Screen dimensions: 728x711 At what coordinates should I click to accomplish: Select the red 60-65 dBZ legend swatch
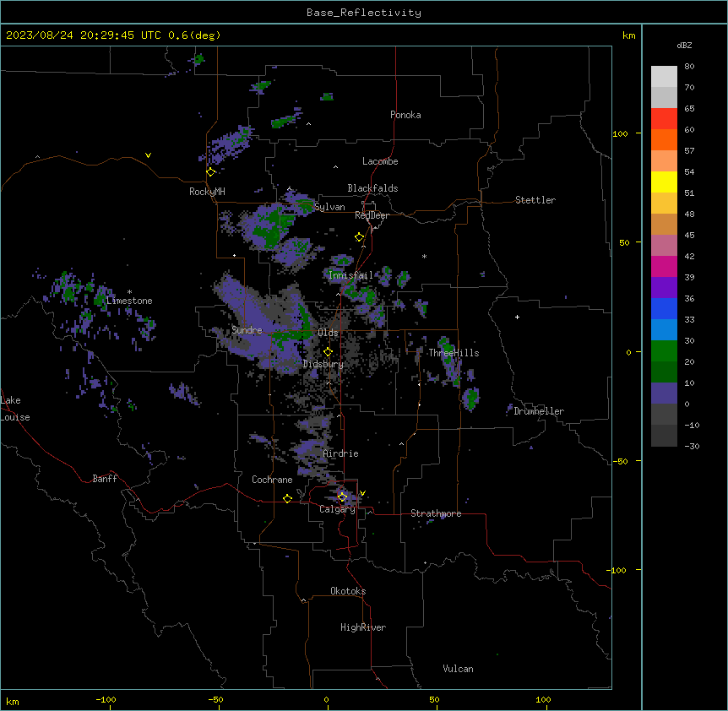(x=664, y=118)
